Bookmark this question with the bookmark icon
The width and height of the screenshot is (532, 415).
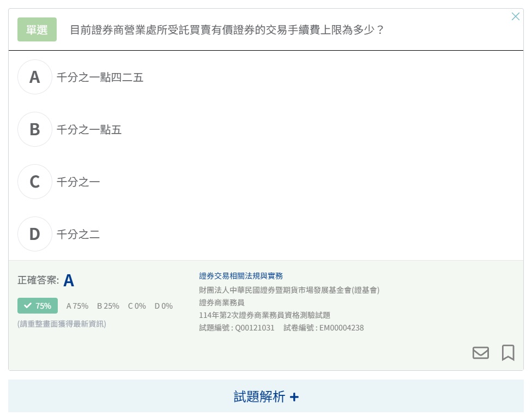(x=508, y=352)
